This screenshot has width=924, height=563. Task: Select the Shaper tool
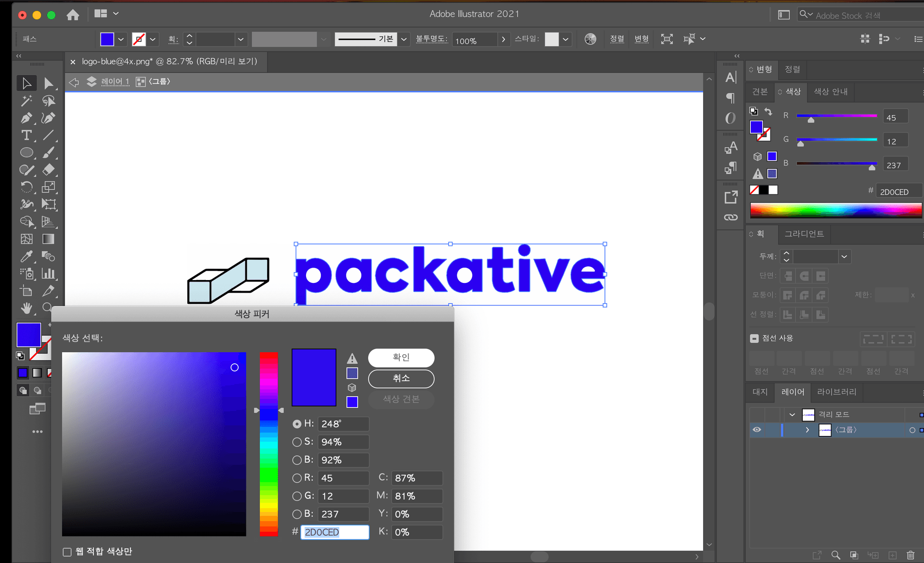26,170
